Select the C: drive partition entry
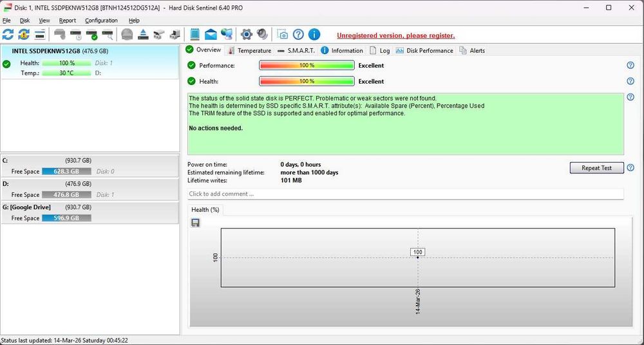This screenshot has height=345, width=644. point(90,166)
